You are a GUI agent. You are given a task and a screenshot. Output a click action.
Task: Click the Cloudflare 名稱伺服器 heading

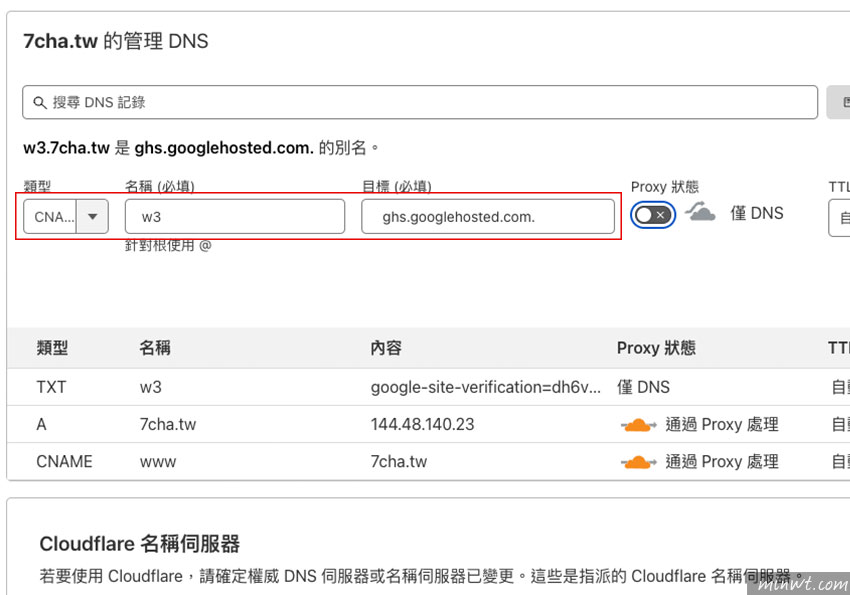(139, 544)
